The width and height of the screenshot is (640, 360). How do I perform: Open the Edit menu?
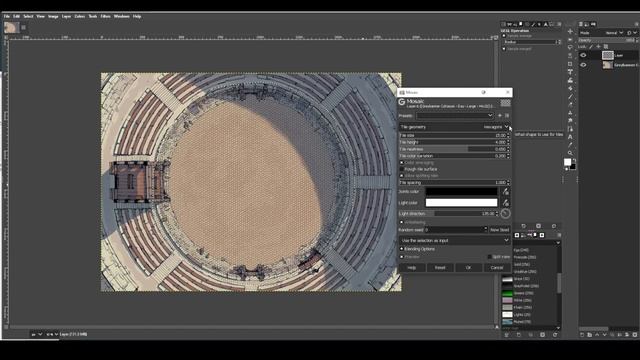coord(16,16)
